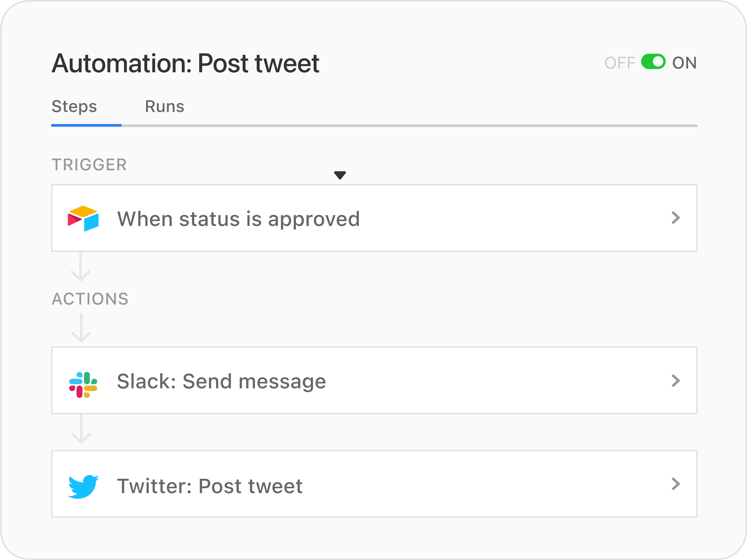Viewport: 747px width, 560px height.
Task: Click the Airtable logo icon in trigger
Action: pos(83,218)
